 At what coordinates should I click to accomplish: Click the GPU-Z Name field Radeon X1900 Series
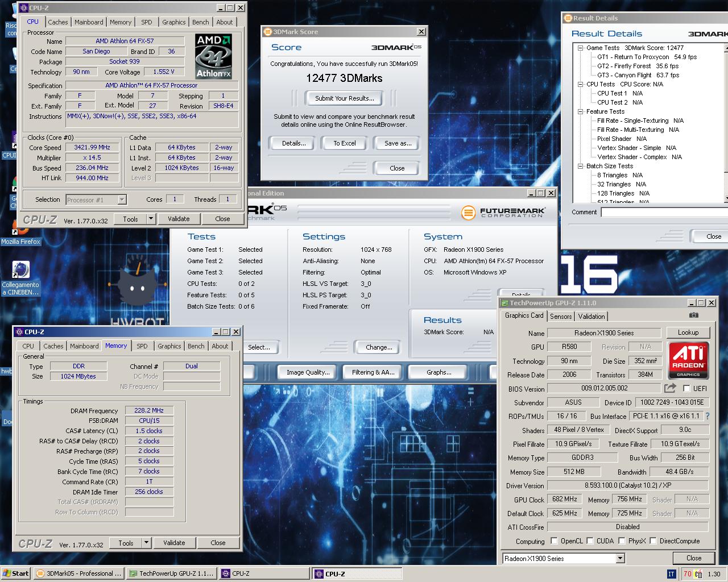tap(604, 333)
